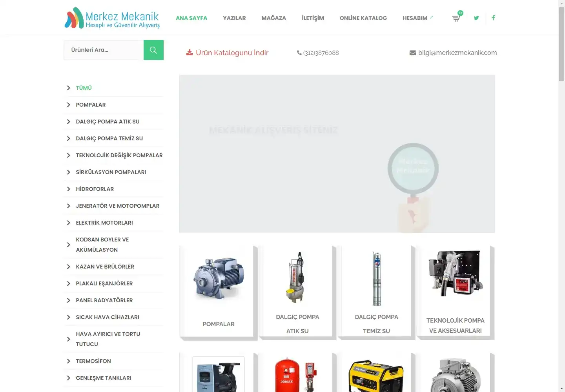Expand the PANEL RADYATÖRLER chevron
Viewport: 565px width, 392px height.
point(68,300)
